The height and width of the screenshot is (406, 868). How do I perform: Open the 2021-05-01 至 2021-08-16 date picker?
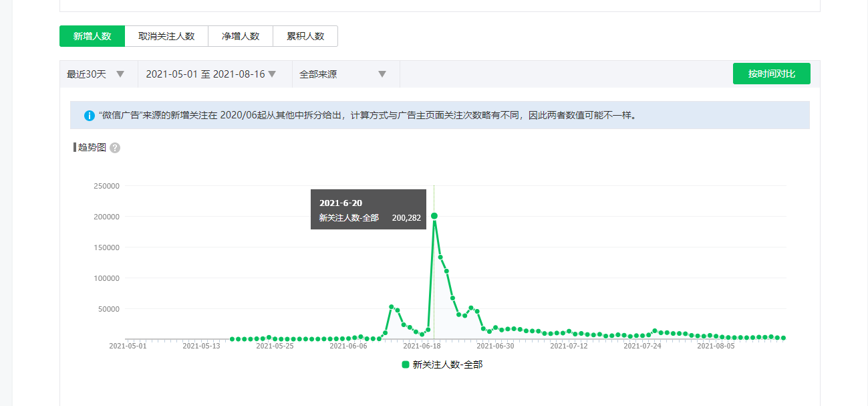coord(211,74)
